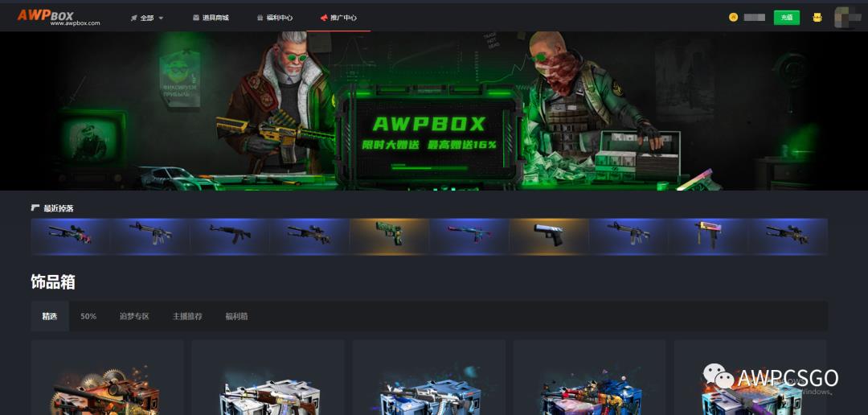Open the 推广中心 page
This screenshot has width=868, height=415.
pos(338,18)
